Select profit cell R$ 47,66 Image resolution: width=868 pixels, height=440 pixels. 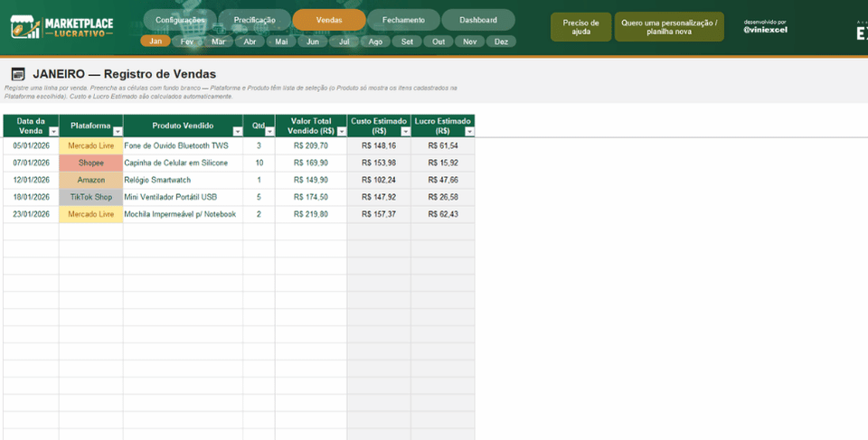pos(443,181)
